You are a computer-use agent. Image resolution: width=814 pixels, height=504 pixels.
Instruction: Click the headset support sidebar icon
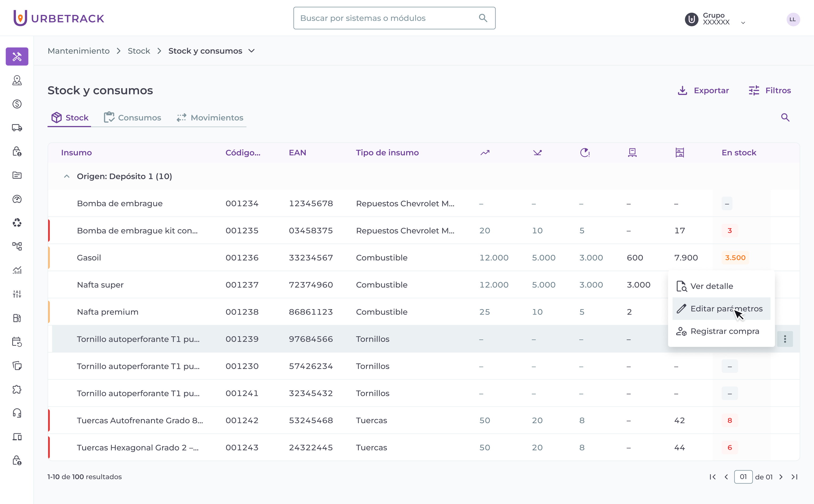(x=17, y=413)
